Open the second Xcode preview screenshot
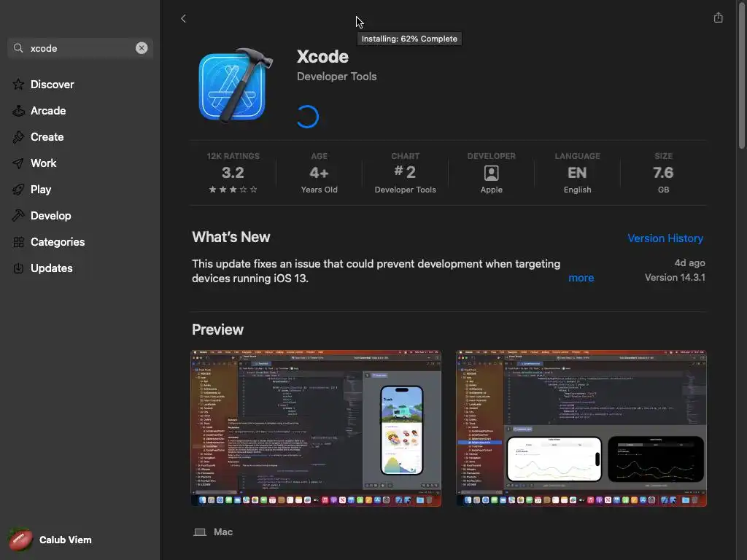This screenshot has width=747, height=560. pos(581,428)
